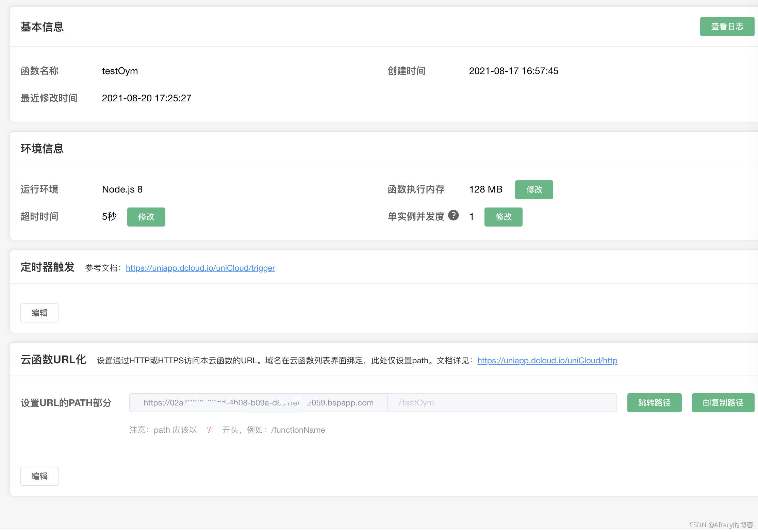Click the copy icon in 复制路径
Image resolution: width=758 pixels, height=532 pixels.
(706, 403)
